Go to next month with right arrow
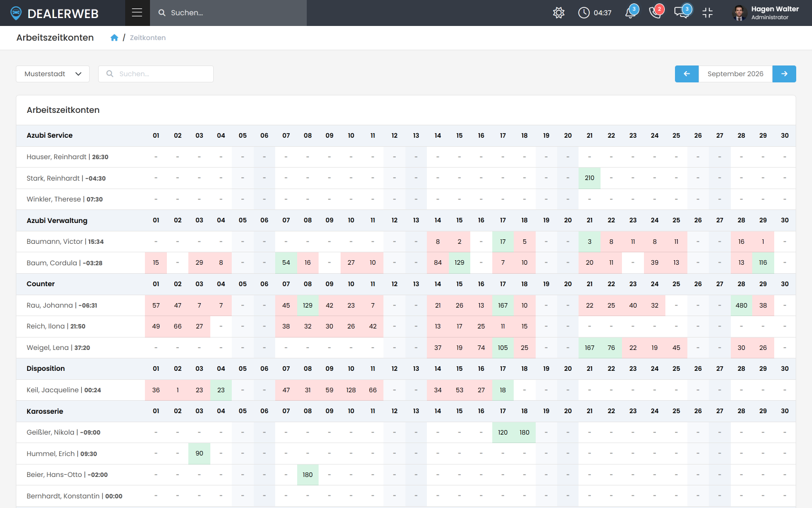The image size is (812, 508). pos(784,74)
